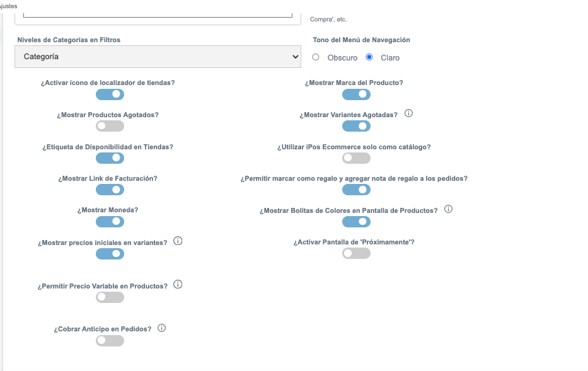Viewport: 588px width, 371px height.
Task: Enable iPos Ecommerce catalog-only mode
Action: coord(356,158)
